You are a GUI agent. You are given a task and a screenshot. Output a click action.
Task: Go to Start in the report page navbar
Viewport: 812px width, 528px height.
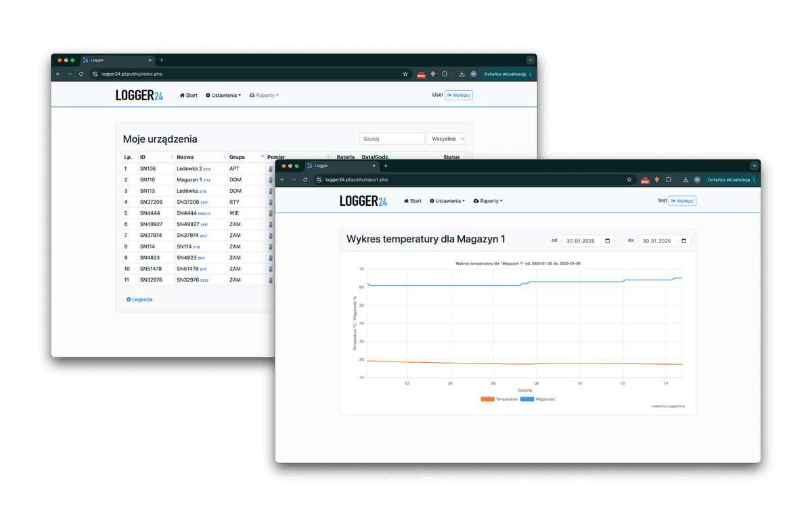[x=412, y=201]
